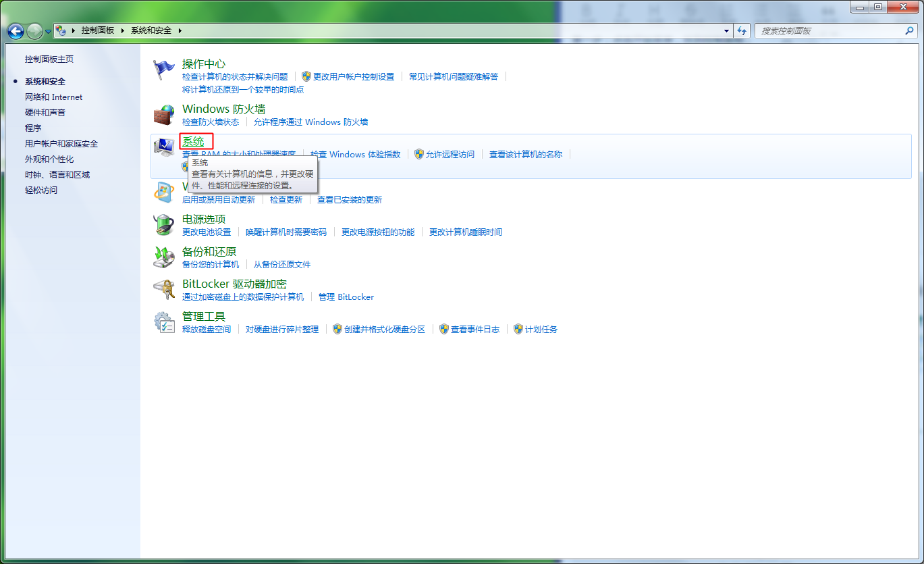The width and height of the screenshot is (924, 564).
Task: Open 外观和个性化 in sidebar
Action: pos(49,159)
